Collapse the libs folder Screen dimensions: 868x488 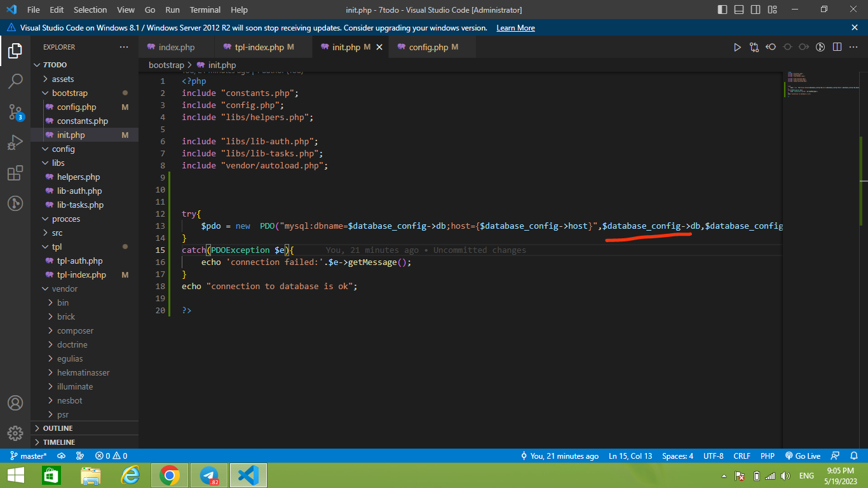pyautogui.click(x=85, y=163)
